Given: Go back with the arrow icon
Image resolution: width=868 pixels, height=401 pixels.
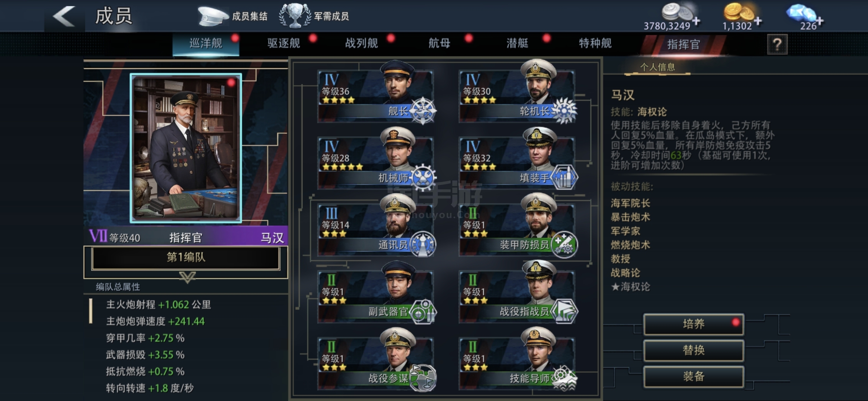Looking at the screenshot, I should [x=64, y=16].
